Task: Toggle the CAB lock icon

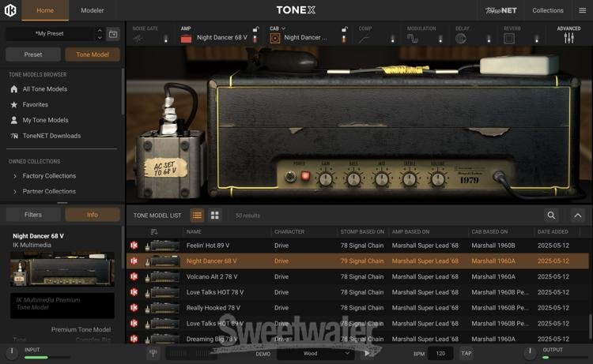Action: pyautogui.click(x=345, y=29)
